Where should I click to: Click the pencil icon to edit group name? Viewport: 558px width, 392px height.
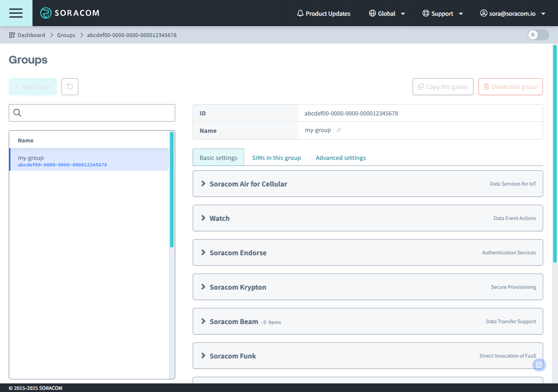click(339, 130)
